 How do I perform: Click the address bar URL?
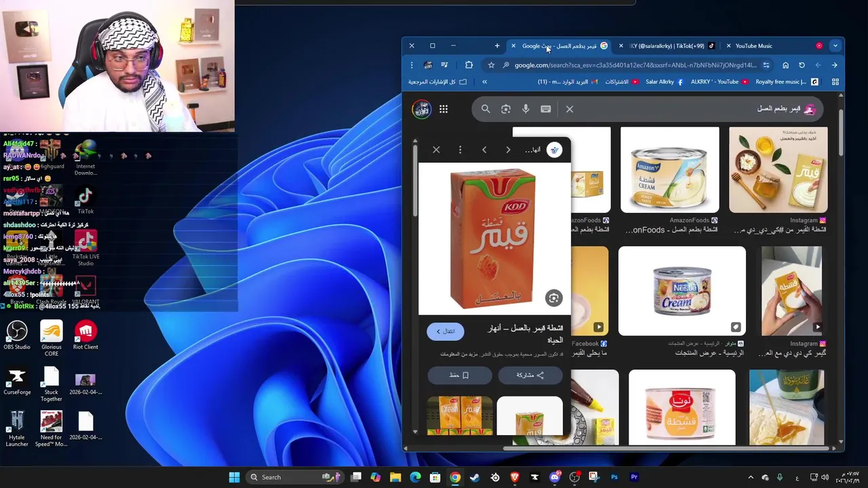pos(635,65)
